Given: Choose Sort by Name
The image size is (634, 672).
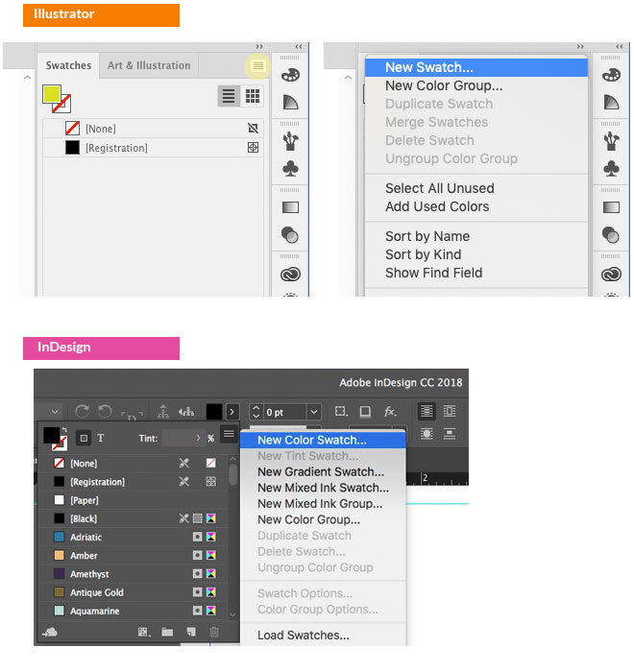Looking at the screenshot, I should [x=476, y=236].
